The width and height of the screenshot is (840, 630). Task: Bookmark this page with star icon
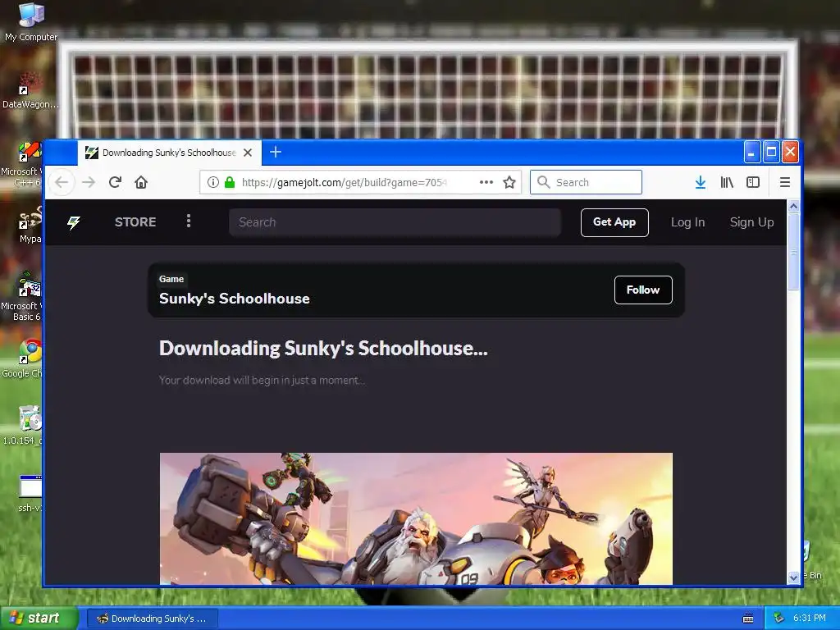(509, 182)
